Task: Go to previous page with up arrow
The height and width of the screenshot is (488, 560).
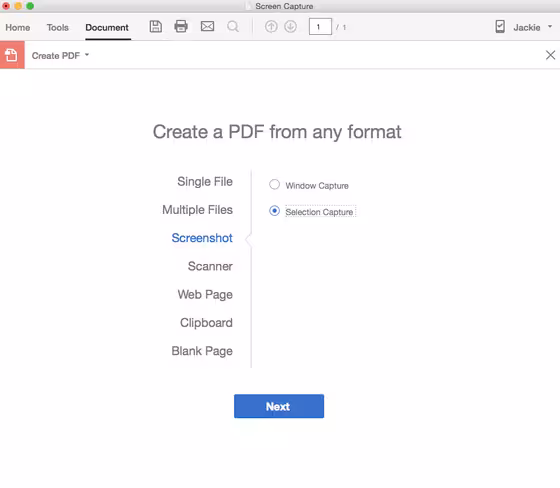Action: [x=271, y=26]
